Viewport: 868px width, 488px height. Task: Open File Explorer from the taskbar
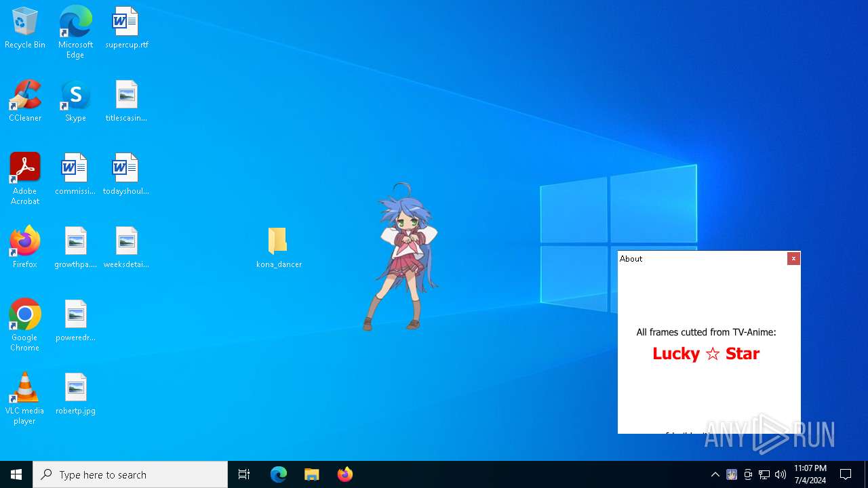(312, 474)
